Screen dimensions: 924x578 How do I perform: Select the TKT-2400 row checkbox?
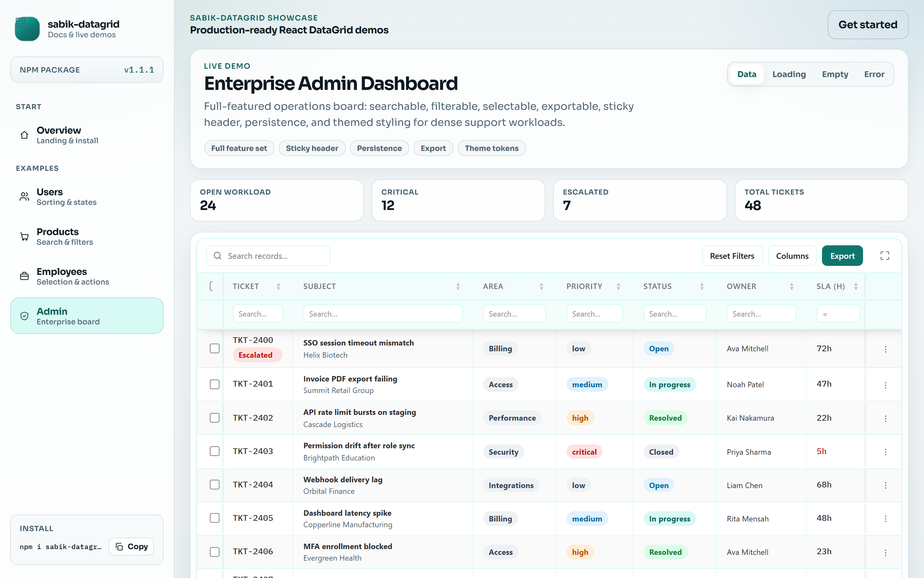pos(215,348)
